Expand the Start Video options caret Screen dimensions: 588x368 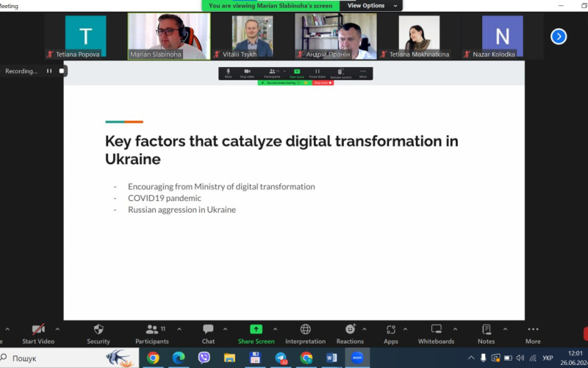click(x=57, y=329)
